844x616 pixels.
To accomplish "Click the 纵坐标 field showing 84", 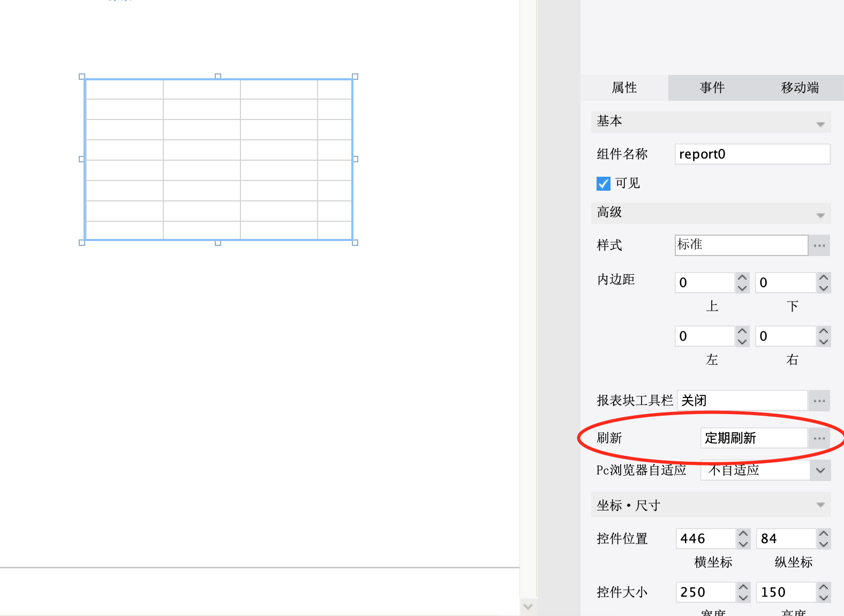I will [x=787, y=539].
